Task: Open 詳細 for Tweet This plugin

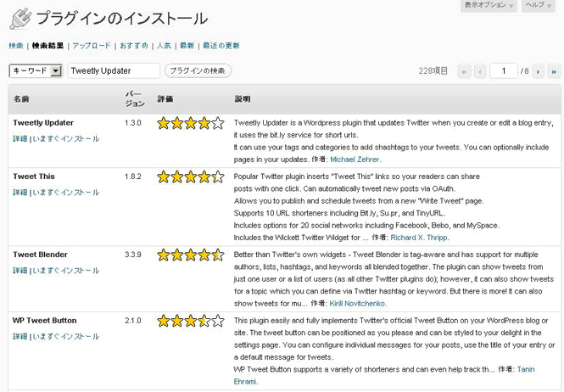Action: pyautogui.click(x=20, y=193)
